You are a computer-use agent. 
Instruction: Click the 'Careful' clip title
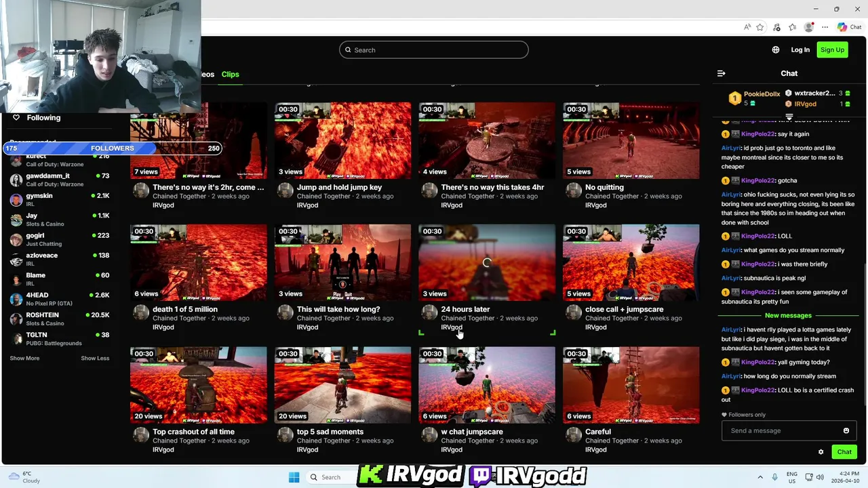(x=598, y=432)
